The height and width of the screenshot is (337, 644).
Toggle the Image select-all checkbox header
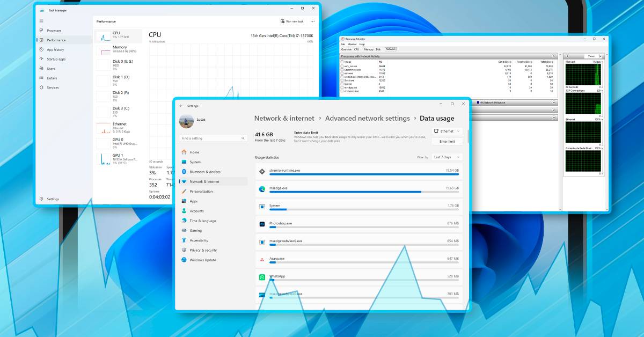342,62
